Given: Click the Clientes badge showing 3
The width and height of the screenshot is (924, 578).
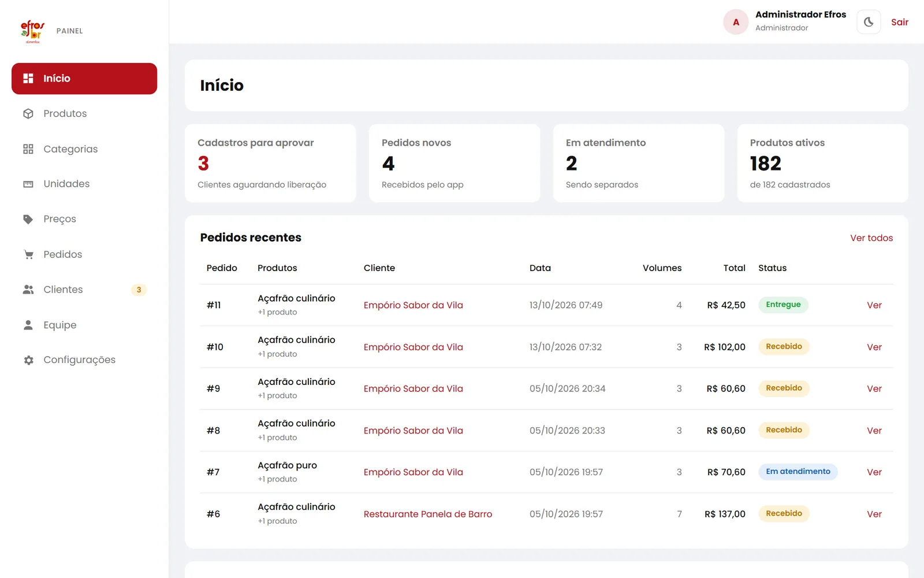Looking at the screenshot, I should (139, 290).
